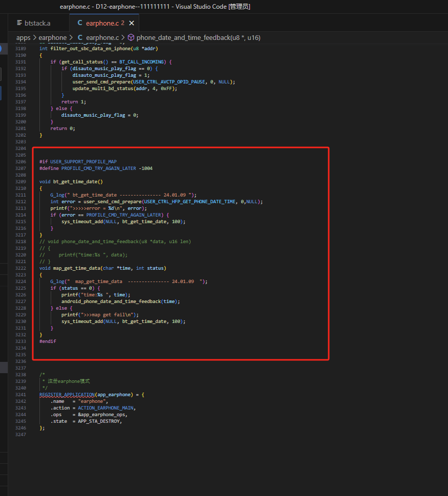Close the earphone.c tab
448x496 pixels.
[x=132, y=23]
